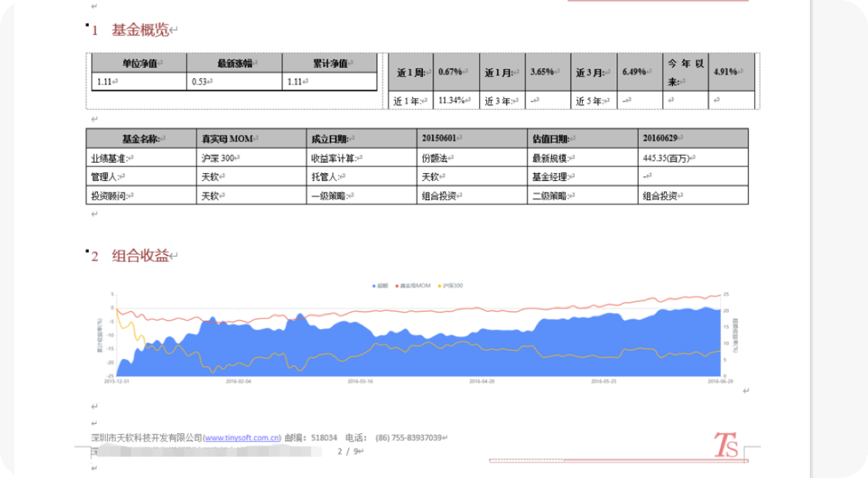The height and width of the screenshot is (478, 868).
Task: Click the page number 2 / 9
Action: click(x=347, y=451)
